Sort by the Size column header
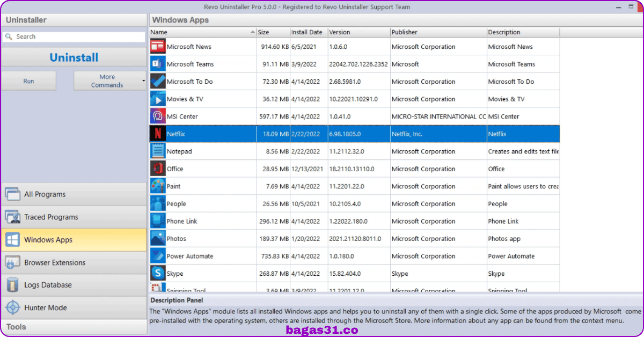644x337 pixels. [273, 32]
